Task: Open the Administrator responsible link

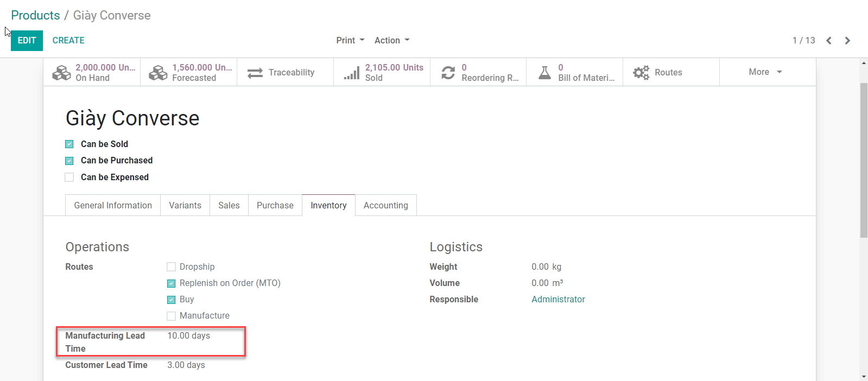Action: coord(558,300)
